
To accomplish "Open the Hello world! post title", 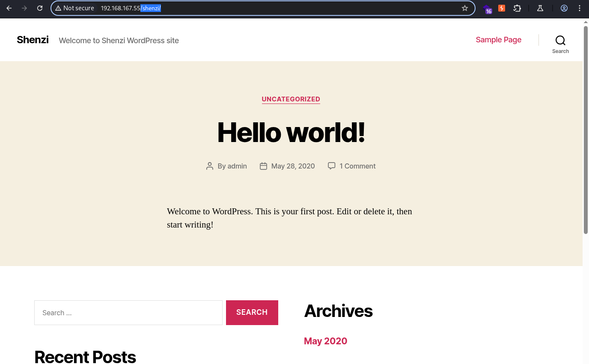I will [291, 132].
